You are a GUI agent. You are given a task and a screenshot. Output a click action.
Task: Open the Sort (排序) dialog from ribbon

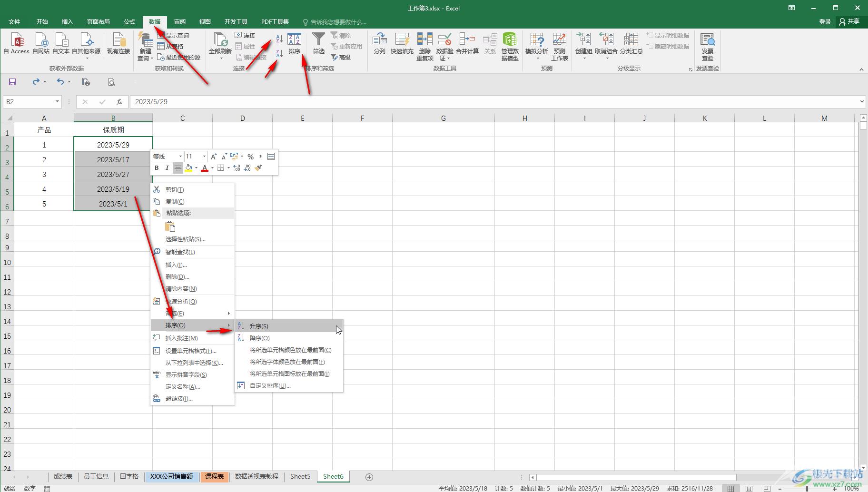[295, 43]
